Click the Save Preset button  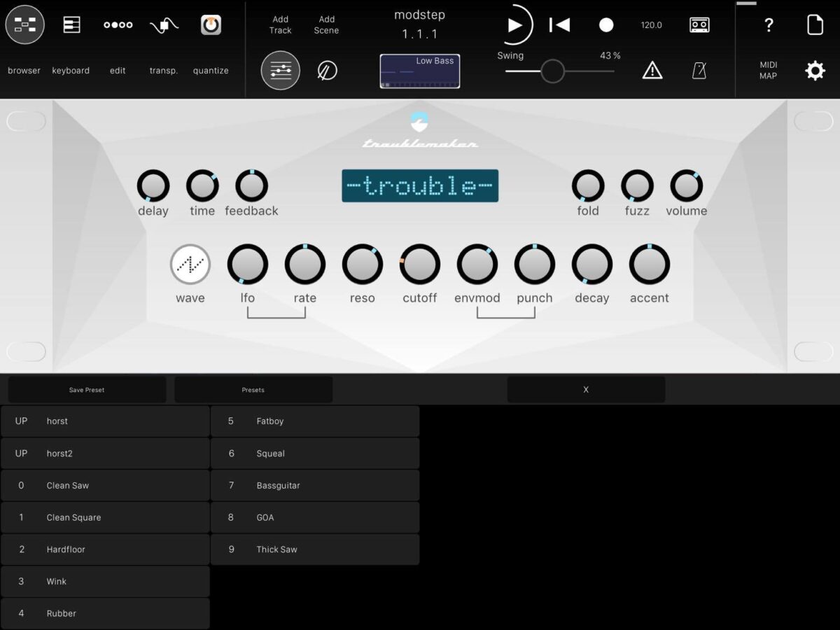(87, 390)
